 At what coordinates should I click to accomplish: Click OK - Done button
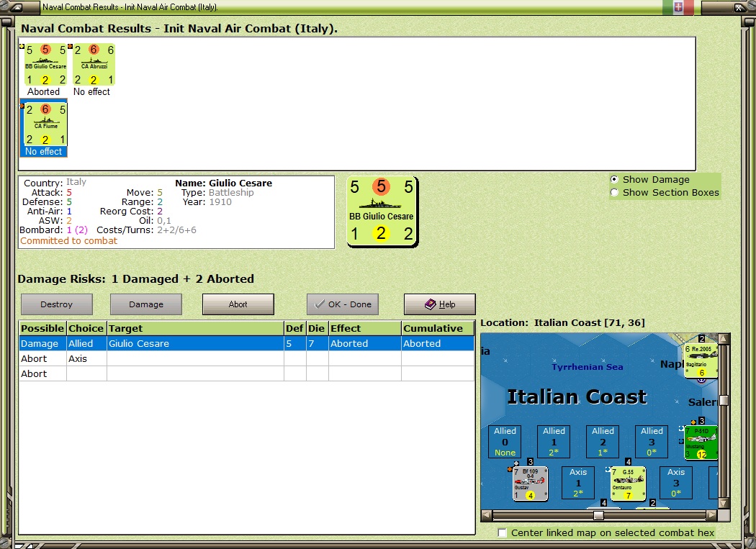click(x=342, y=304)
